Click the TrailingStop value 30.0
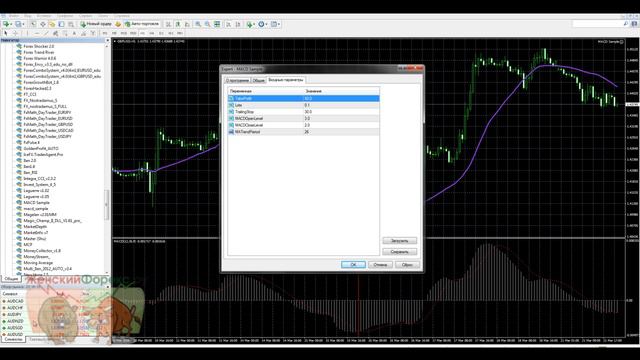 click(x=308, y=111)
